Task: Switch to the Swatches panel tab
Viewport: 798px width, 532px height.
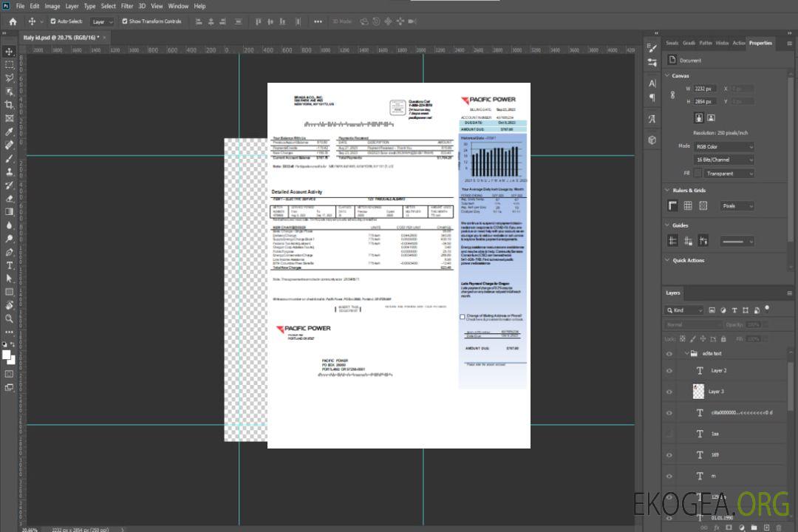Action: (x=672, y=43)
